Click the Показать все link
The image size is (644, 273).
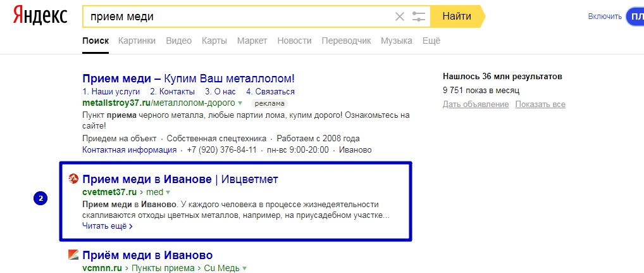pos(540,105)
